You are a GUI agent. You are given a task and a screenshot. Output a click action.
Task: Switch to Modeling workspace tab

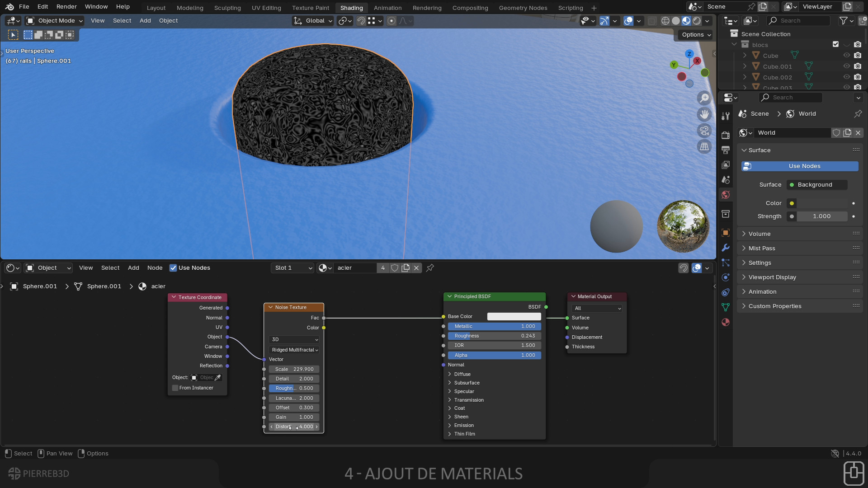click(190, 8)
